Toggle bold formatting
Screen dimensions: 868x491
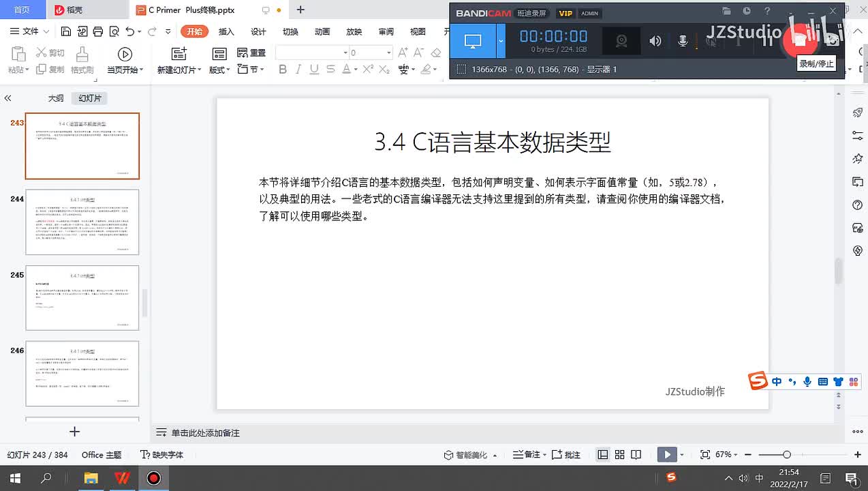(283, 70)
